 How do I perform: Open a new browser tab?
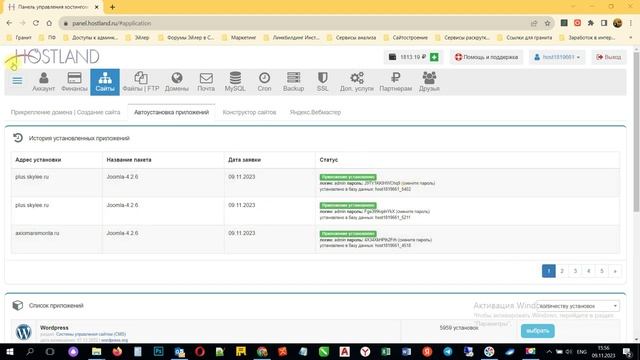click(x=112, y=7)
